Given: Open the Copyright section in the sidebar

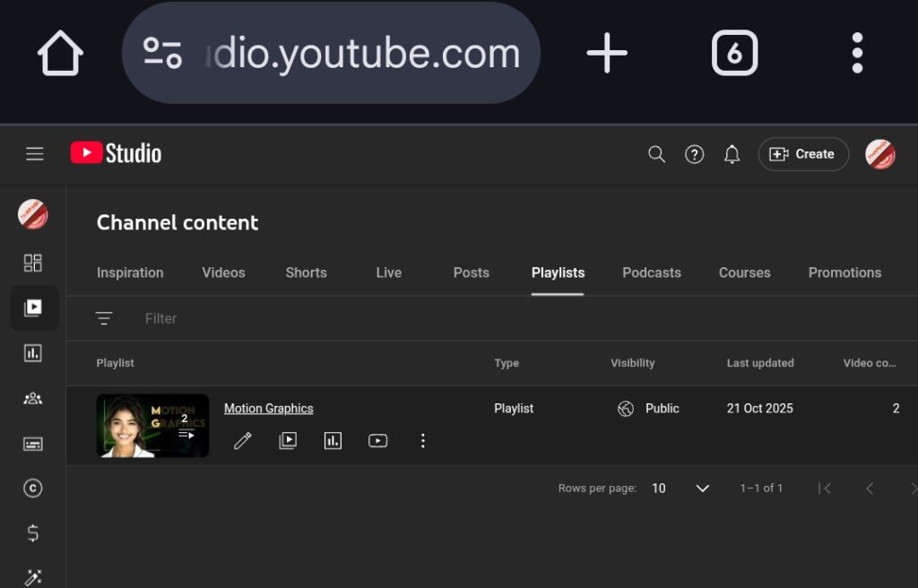Looking at the screenshot, I should click(x=34, y=489).
